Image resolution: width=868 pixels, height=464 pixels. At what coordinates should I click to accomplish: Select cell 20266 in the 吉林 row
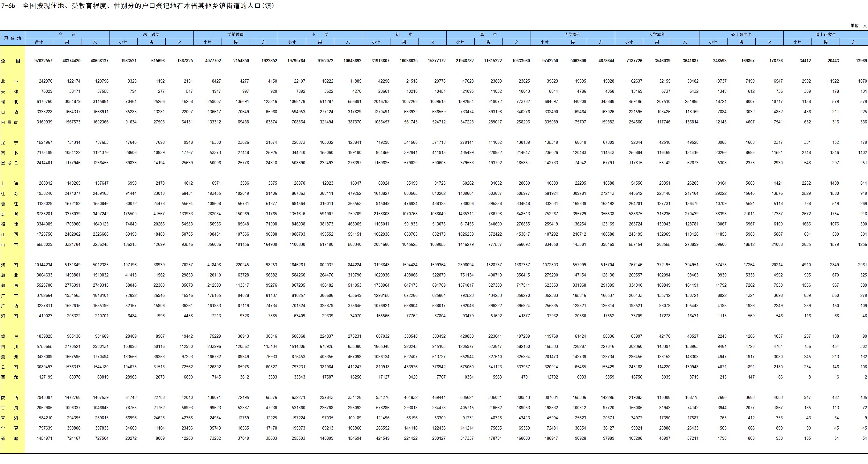pos(721,152)
